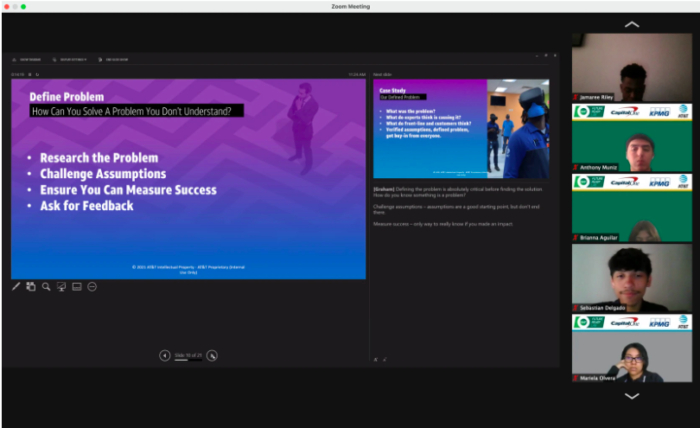This screenshot has height=428, width=700.
Task: Click Show Taskbar in presenter toolbar
Action: [x=27, y=60]
